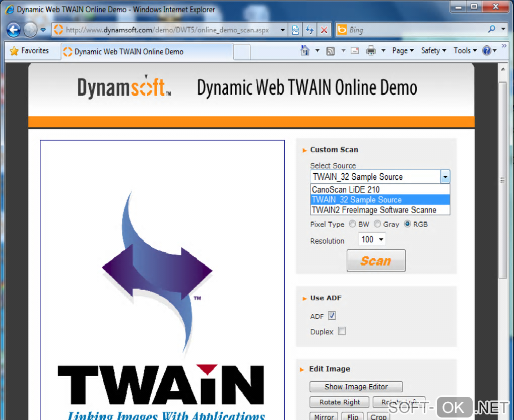514x420 pixels.
Task: Click the Rotate Right button
Action: (x=340, y=402)
